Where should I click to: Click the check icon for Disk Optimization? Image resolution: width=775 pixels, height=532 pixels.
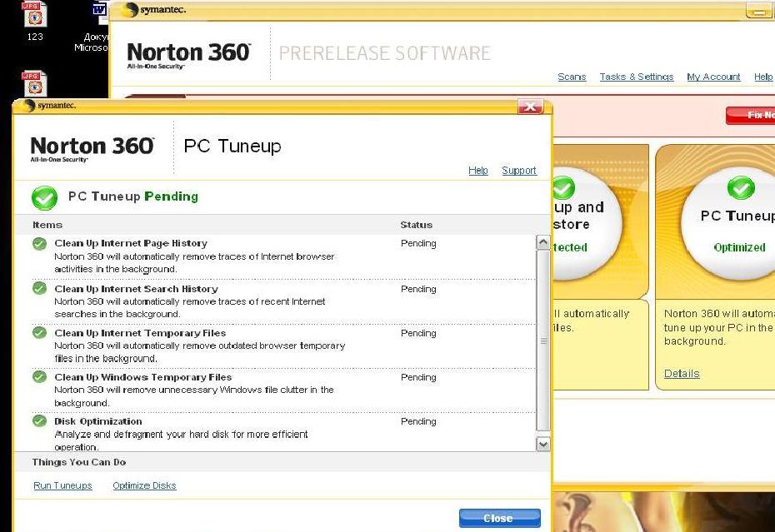(x=39, y=421)
